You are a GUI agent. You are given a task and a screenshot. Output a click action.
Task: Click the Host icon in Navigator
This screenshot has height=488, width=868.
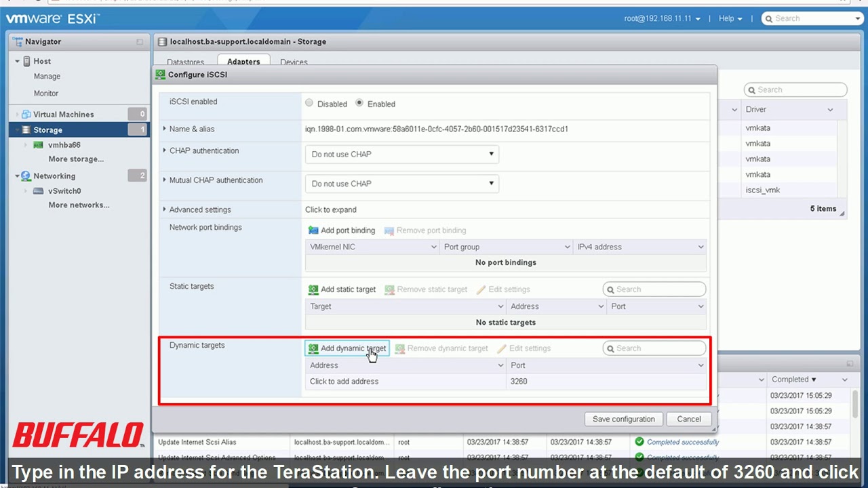[26, 61]
